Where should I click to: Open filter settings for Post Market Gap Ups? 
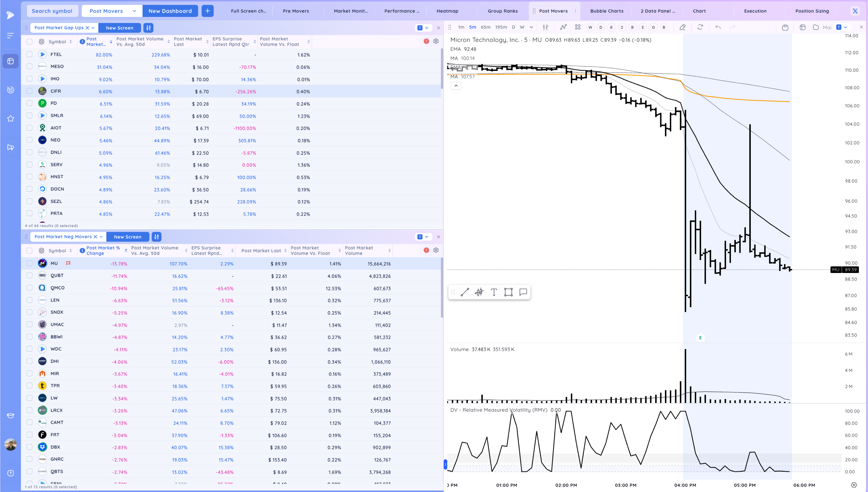tap(149, 28)
